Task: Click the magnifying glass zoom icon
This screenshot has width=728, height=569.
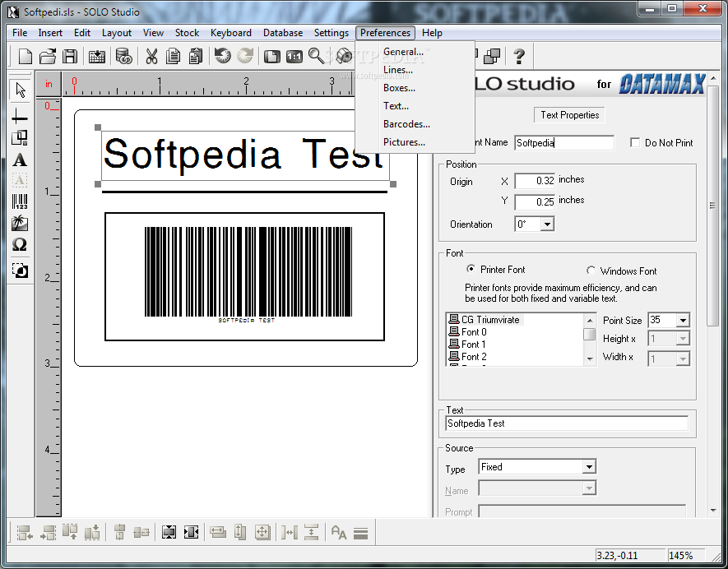Action: click(316, 56)
